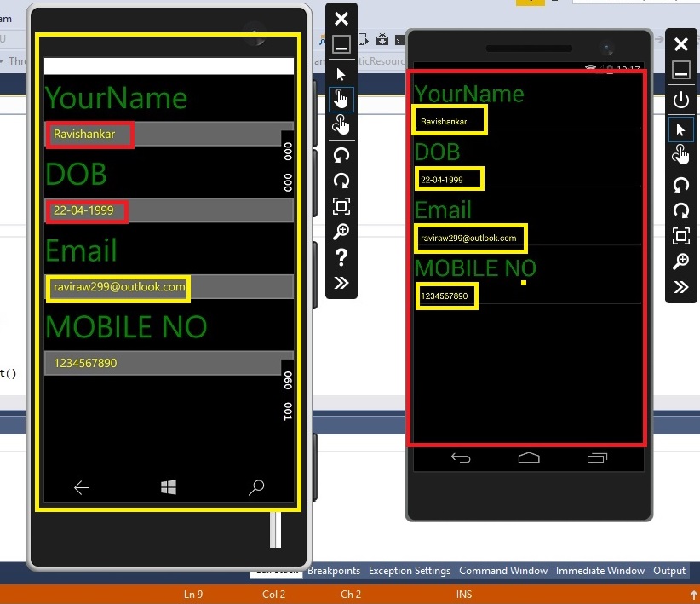
Task: Click the Ravishankar name input field
Action: click(x=89, y=134)
